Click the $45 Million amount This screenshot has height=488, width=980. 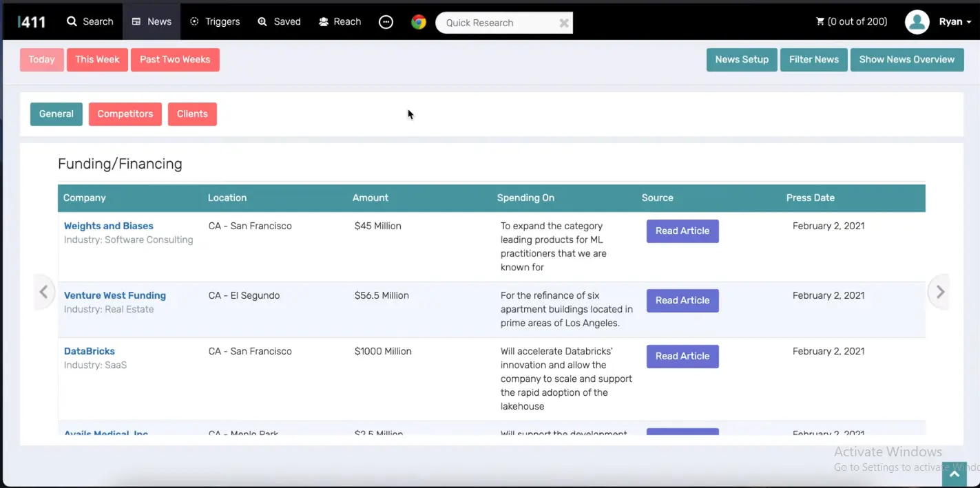[x=378, y=226]
